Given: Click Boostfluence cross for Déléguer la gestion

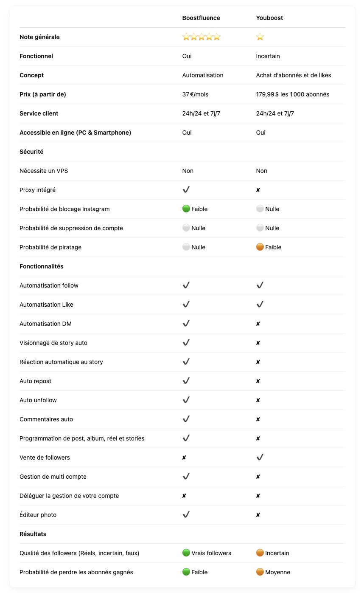Looking at the screenshot, I should click(x=184, y=496).
